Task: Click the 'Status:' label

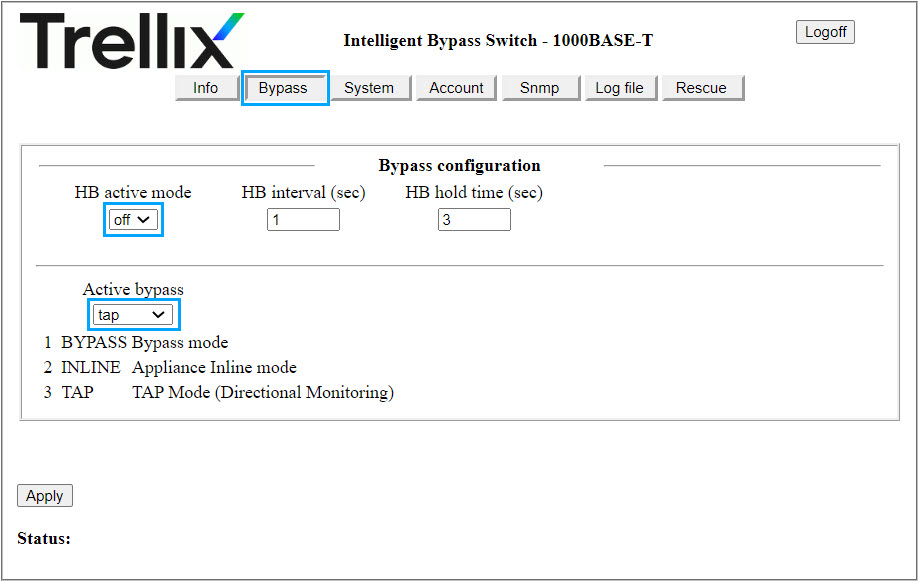Action: pyautogui.click(x=44, y=538)
